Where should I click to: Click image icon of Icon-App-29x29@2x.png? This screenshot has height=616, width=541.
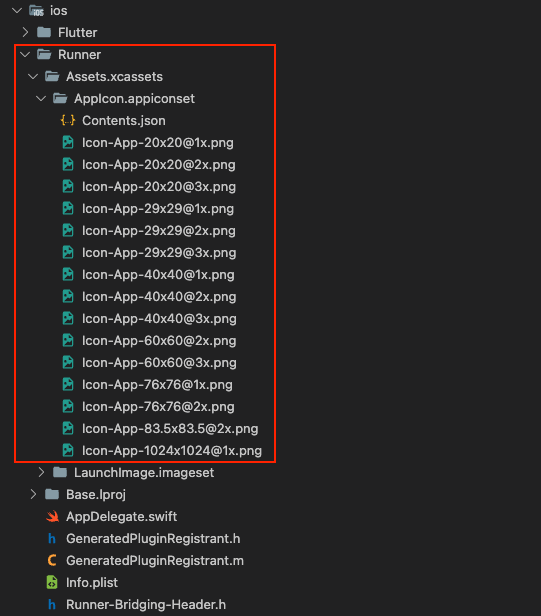tap(68, 230)
